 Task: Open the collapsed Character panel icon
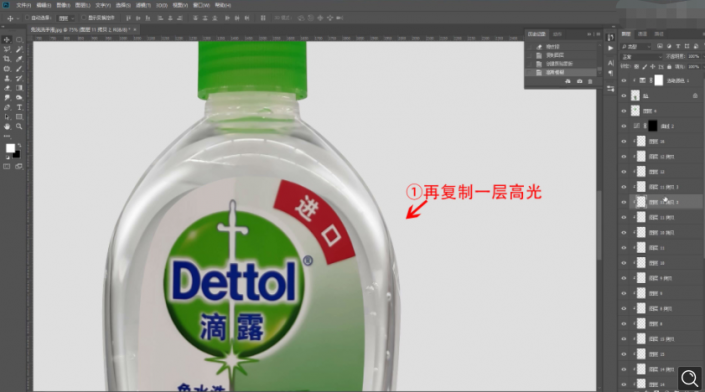point(611,63)
